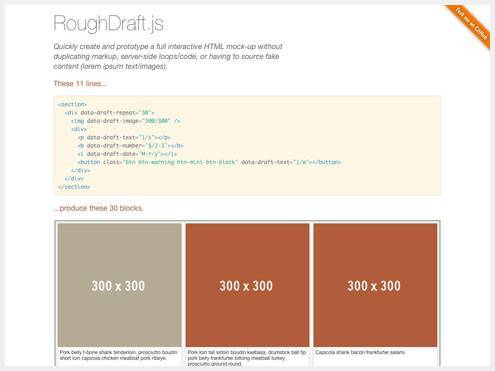Image resolution: width=495 pixels, height=371 pixels.
Task: Click the 'Pork belly t-bone shank' caption
Action: (119, 355)
